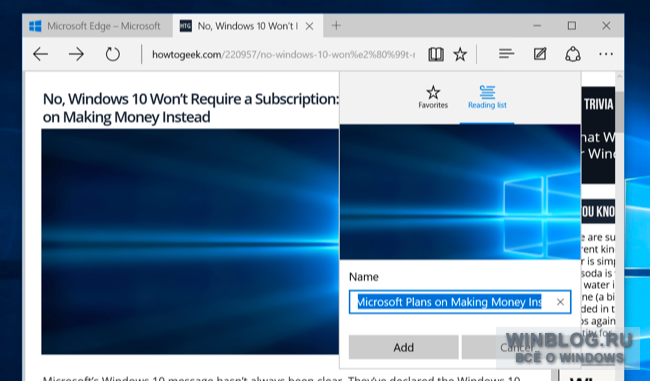The image size is (650, 381).
Task: Select the Reading list tab in the popup
Action: (x=487, y=97)
